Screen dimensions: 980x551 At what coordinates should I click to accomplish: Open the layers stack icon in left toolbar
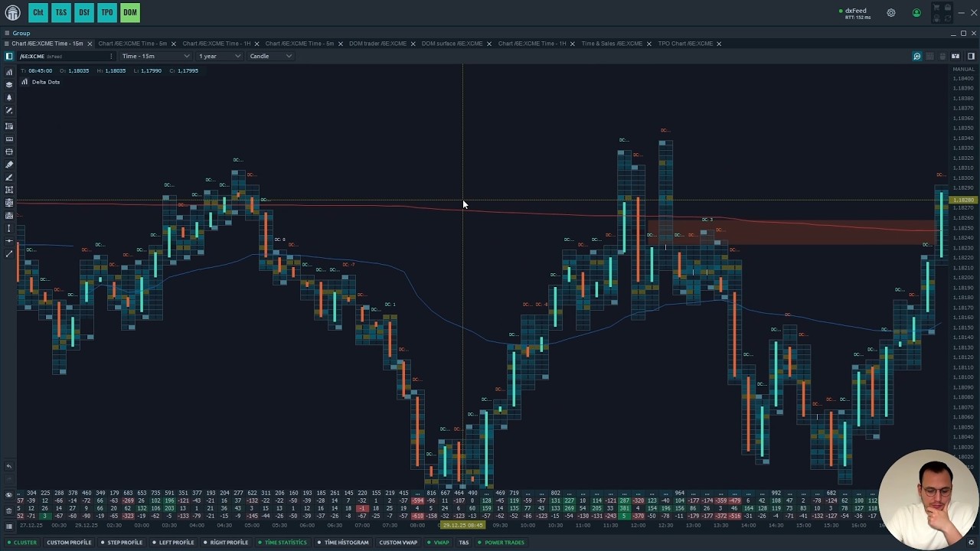[9, 85]
